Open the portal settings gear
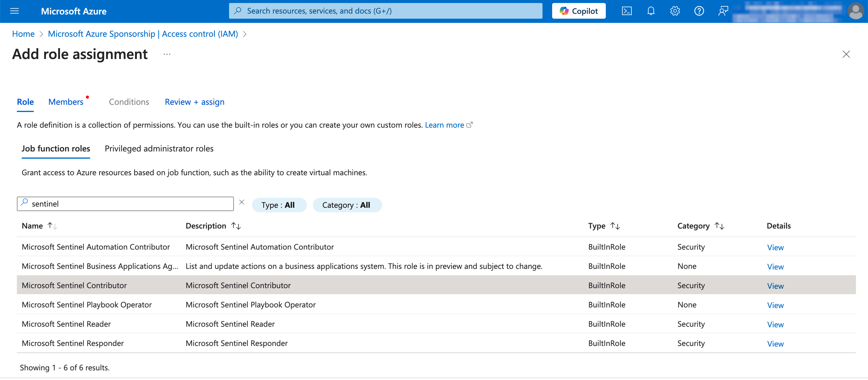This screenshot has height=380, width=868. click(x=675, y=11)
